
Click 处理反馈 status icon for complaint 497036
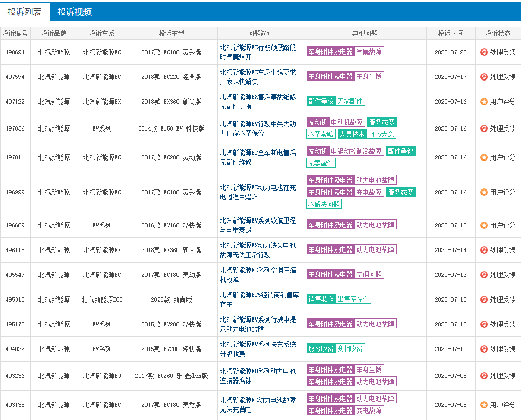tap(484, 128)
